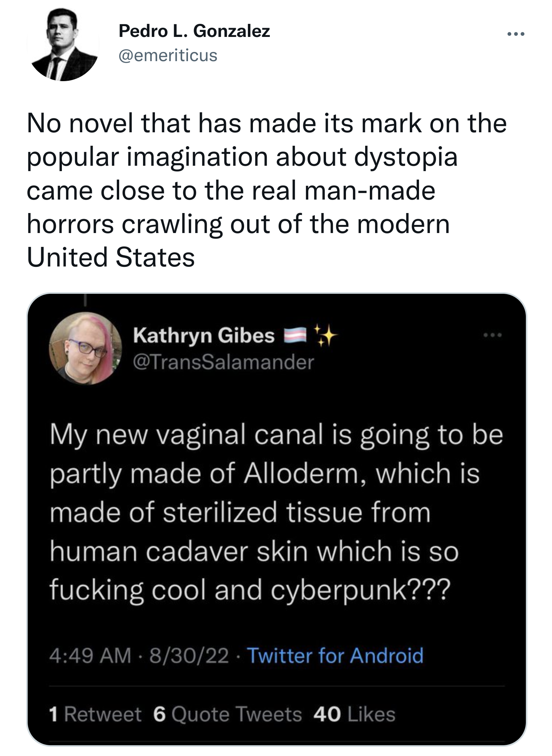Image resolution: width=552 pixels, height=756 pixels.
Task: Click the thread line above Kathryn's avatar
Action: click(85, 301)
